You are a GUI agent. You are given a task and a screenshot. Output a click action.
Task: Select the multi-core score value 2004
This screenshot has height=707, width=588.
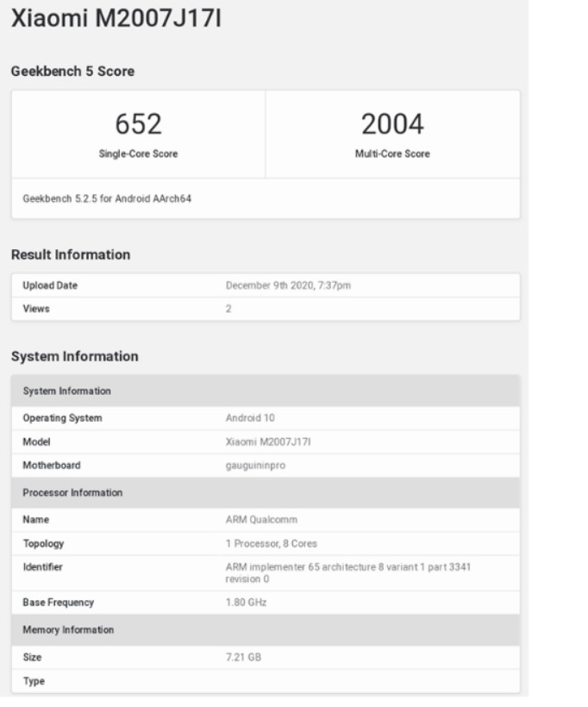click(392, 124)
